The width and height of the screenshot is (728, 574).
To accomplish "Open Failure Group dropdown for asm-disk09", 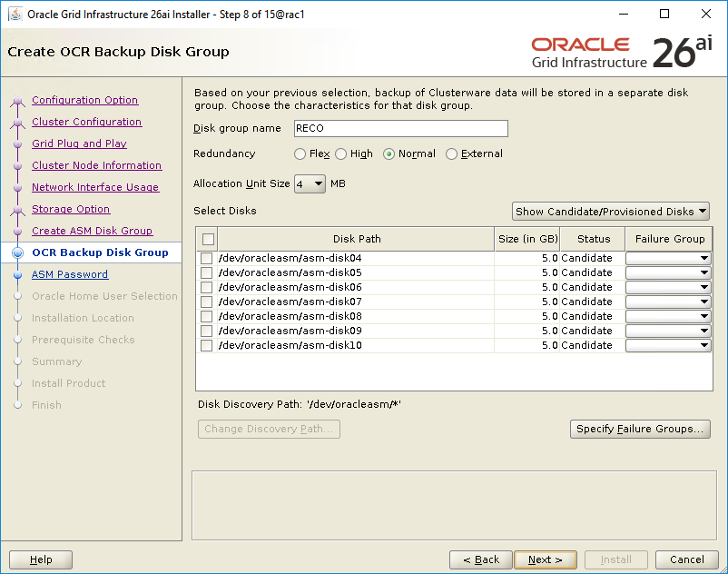I will coord(668,331).
